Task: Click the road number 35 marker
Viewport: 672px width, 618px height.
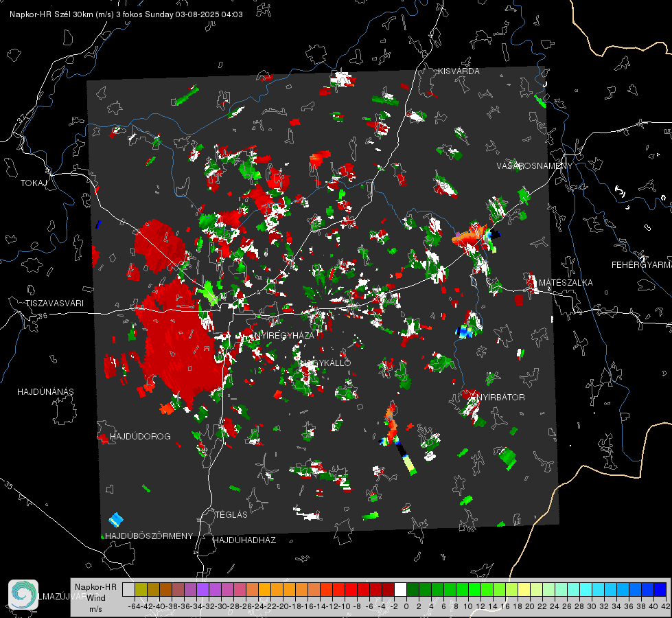Action: [x=8, y=485]
